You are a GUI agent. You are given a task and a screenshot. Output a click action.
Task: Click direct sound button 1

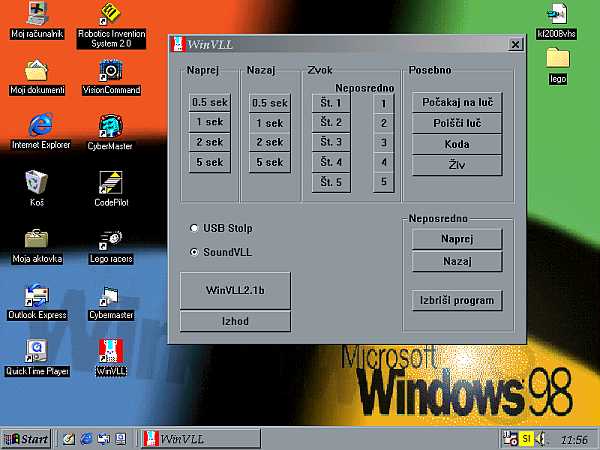[x=383, y=103]
